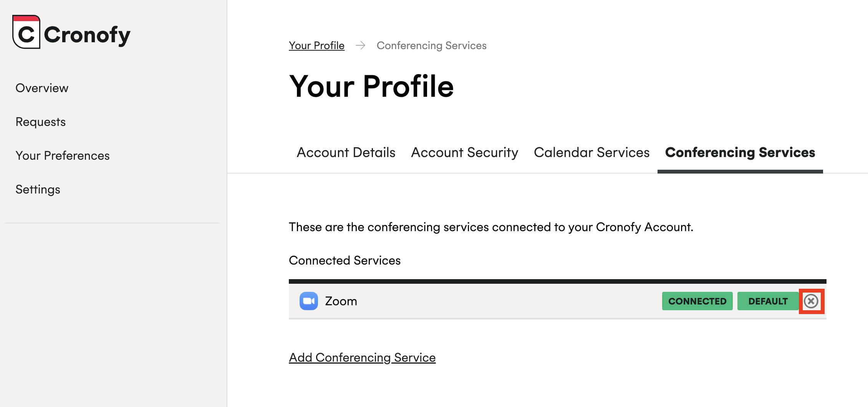Switch to Account Details tab
Screen dimensions: 868x407
pyautogui.click(x=346, y=152)
